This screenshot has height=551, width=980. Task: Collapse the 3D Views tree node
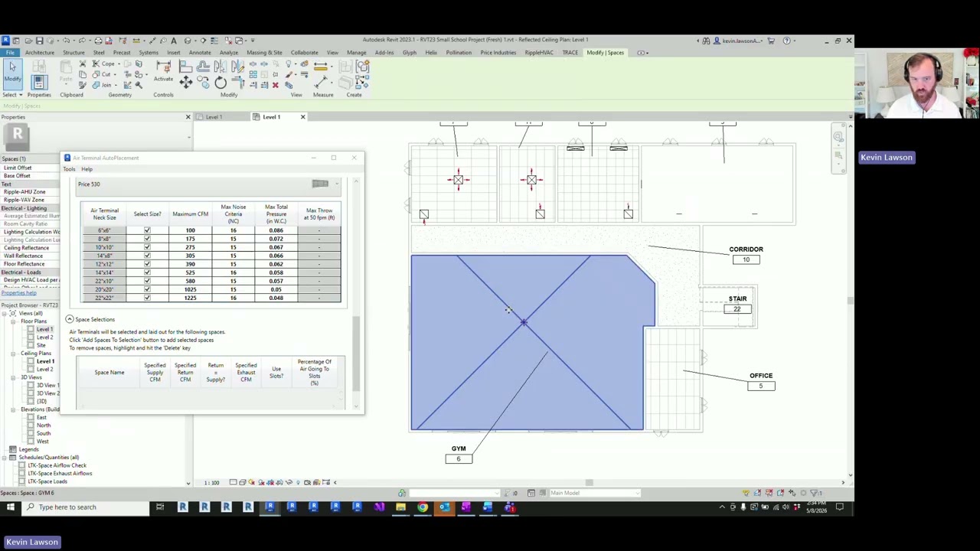coord(15,377)
